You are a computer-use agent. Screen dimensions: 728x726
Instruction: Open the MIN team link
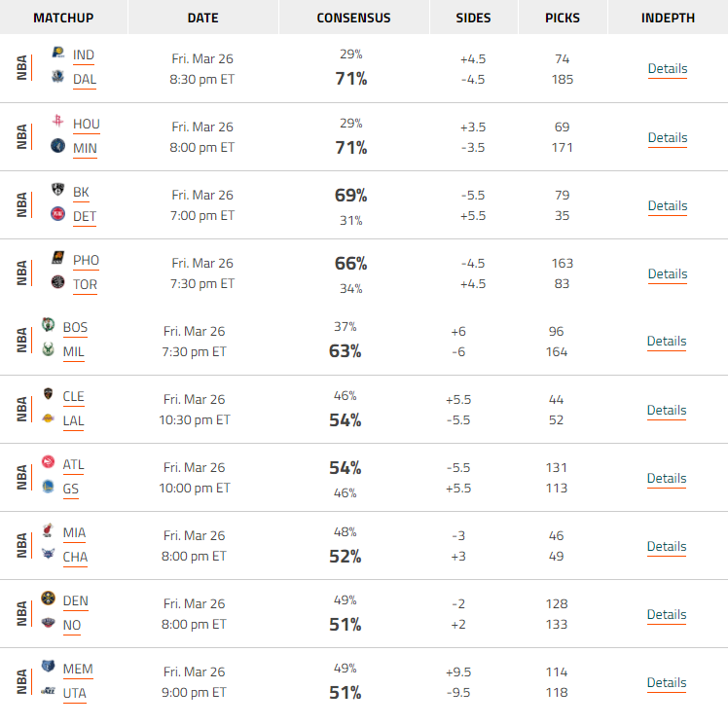[85, 149]
